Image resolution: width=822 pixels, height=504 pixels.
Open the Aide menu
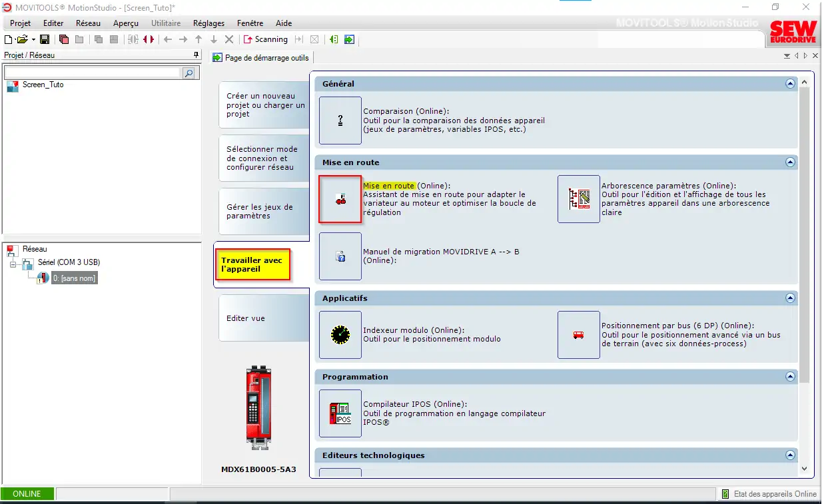[284, 23]
